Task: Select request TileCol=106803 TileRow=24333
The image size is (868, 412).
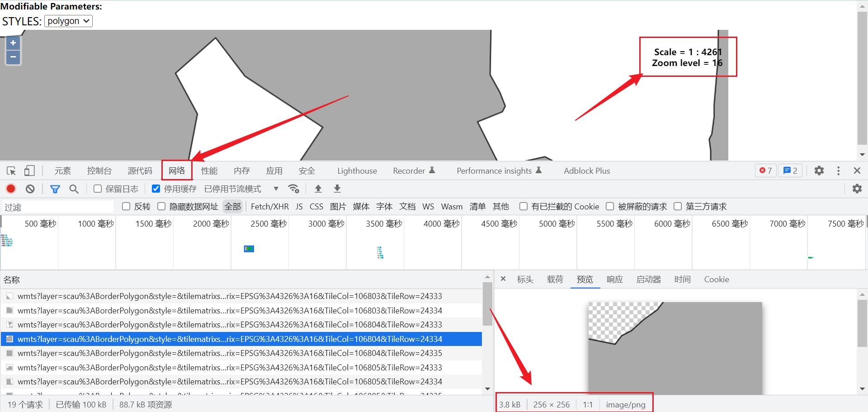Action: click(241, 296)
